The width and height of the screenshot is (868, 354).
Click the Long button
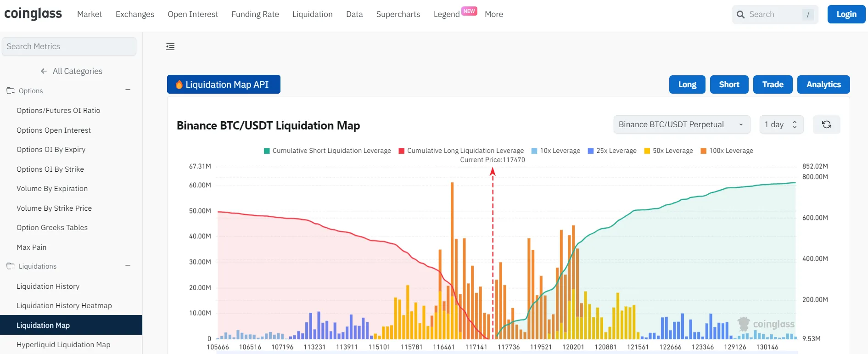click(x=687, y=84)
